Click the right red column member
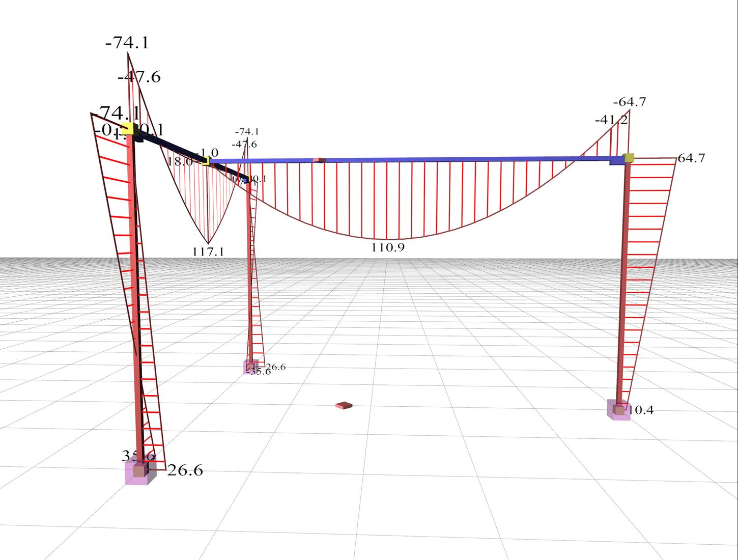Screen dimensions: 738x560 click(623, 285)
